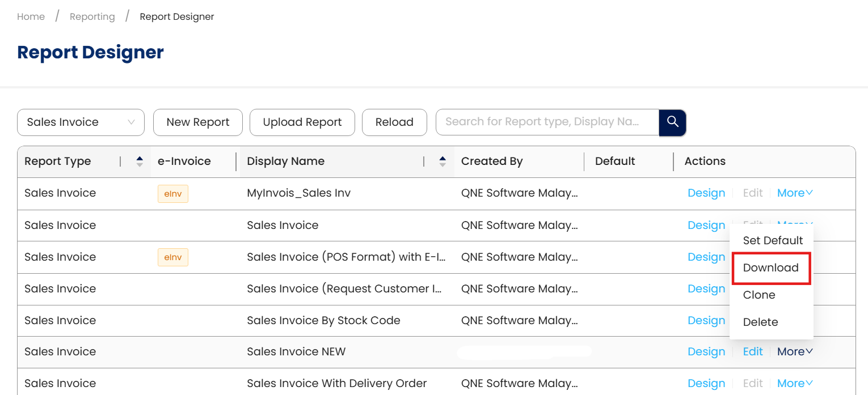Choose Set Default from the More menu
The height and width of the screenshot is (395, 868).
click(x=773, y=240)
